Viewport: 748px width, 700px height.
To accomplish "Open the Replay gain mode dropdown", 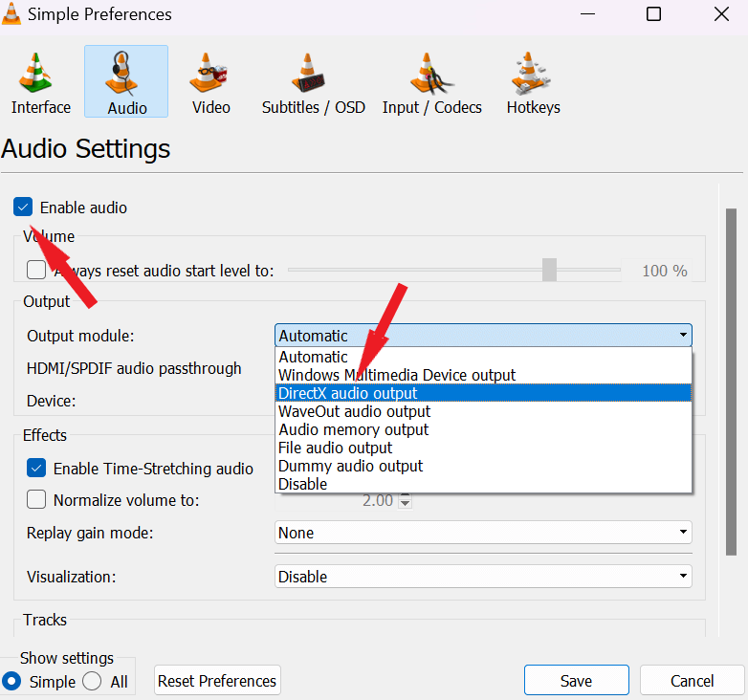I will pyautogui.click(x=483, y=532).
